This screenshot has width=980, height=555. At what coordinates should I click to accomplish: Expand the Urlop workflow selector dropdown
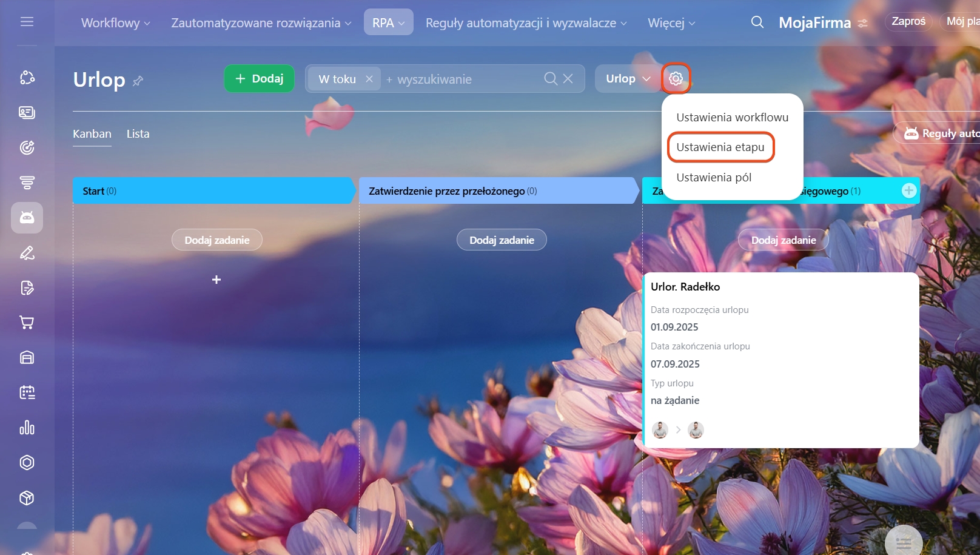(x=628, y=79)
